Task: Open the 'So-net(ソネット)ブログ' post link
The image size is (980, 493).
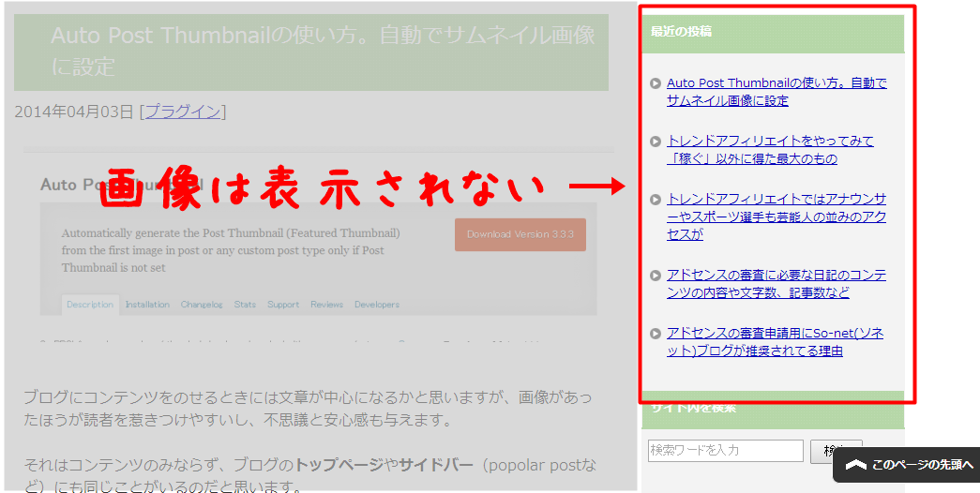Action: 775,342
